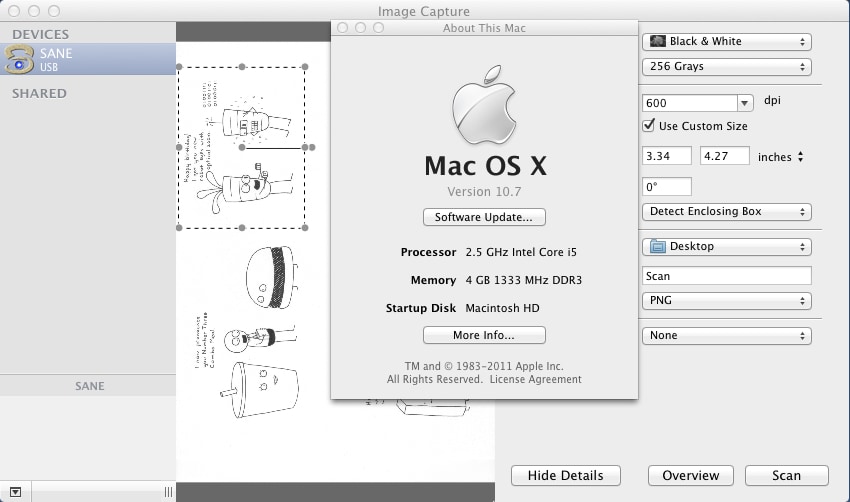Click the Macintosh HD startup disk text
The height and width of the screenshot is (502, 850).
coord(503,308)
